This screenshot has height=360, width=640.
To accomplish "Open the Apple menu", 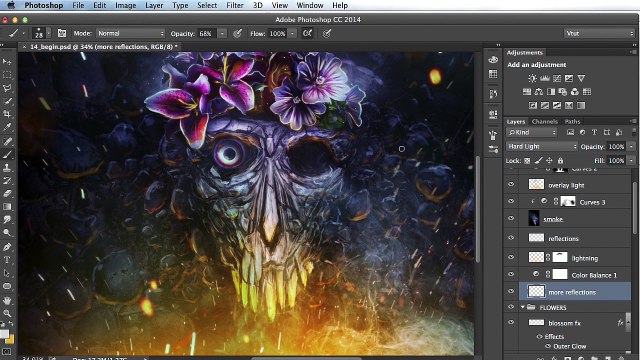I will (x=11, y=5).
